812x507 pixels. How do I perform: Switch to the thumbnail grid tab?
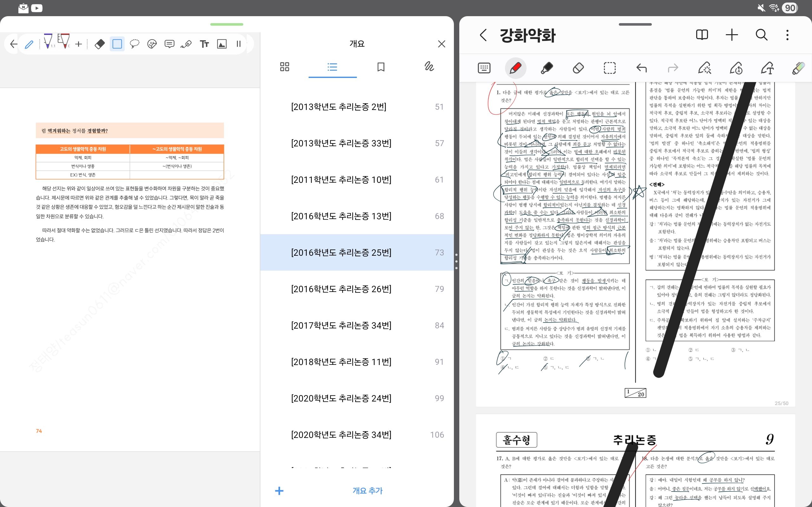pos(285,67)
